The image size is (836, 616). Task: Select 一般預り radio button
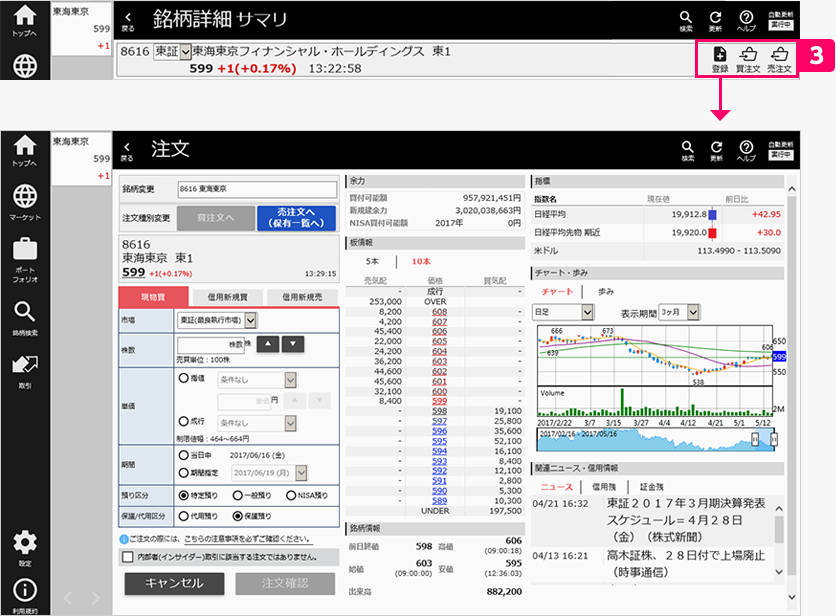pyautogui.click(x=238, y=495)
